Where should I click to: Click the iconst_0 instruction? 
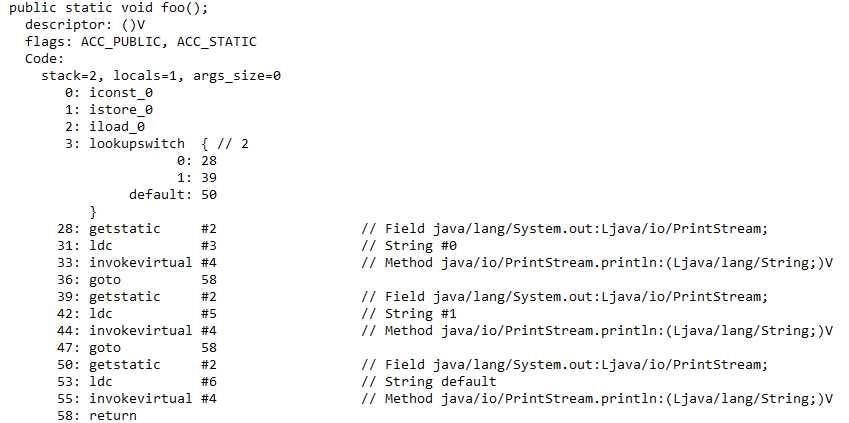point(121,93)
